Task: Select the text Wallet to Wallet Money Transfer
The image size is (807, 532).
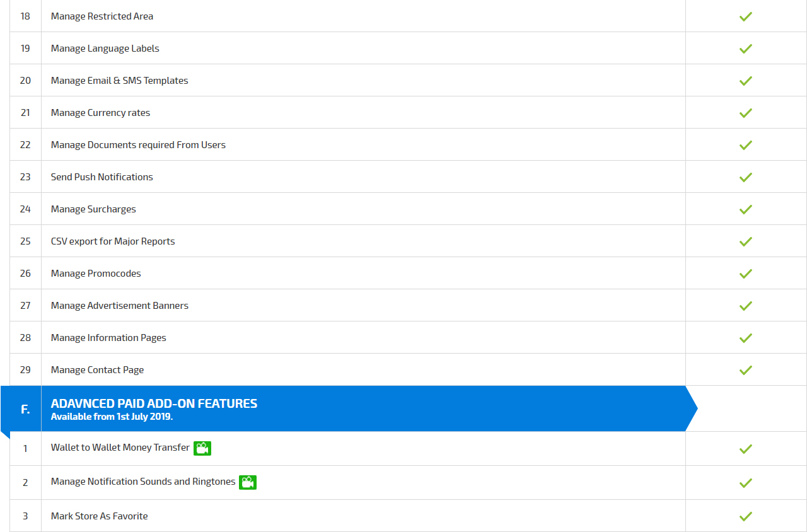Action: [120, 448]
